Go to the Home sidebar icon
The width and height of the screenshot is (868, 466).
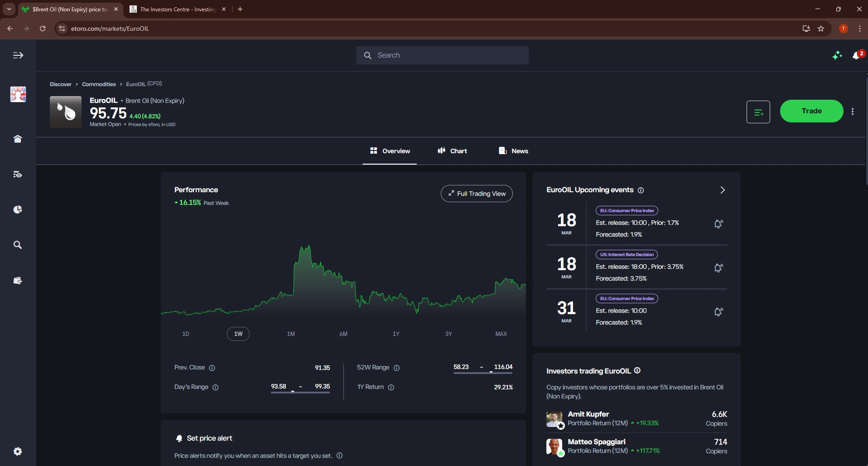click(x=18, y=139)
